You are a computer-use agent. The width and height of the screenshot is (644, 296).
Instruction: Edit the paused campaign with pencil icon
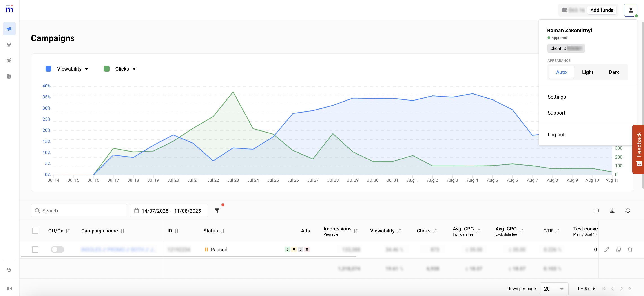(x=607, y=249)
